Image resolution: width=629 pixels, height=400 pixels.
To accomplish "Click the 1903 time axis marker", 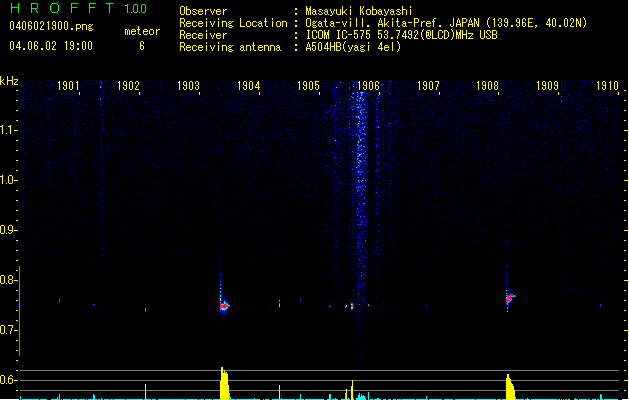I will [x=188, y=86].
